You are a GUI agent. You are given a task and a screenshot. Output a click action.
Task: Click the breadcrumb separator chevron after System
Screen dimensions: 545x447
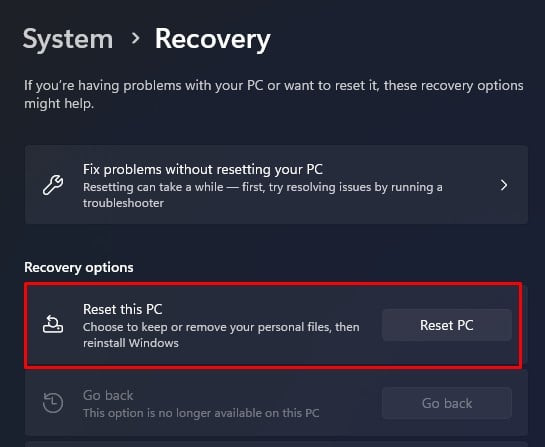135,38
